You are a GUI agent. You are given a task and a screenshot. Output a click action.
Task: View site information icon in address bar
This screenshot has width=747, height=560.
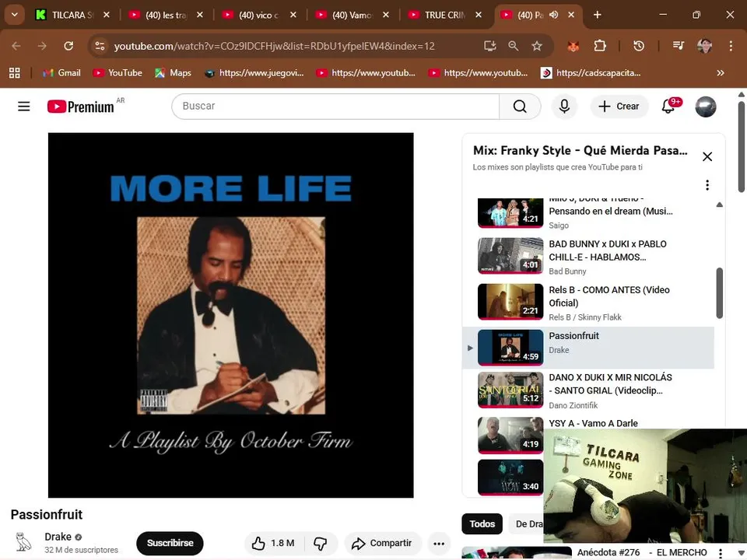click(x=100, y=46)
